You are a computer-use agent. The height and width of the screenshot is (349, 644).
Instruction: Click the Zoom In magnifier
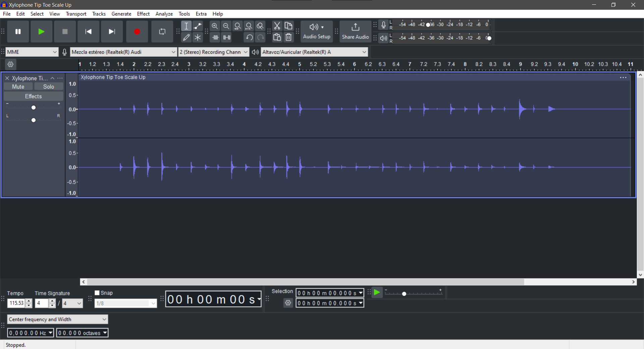(x=215, y=26)
